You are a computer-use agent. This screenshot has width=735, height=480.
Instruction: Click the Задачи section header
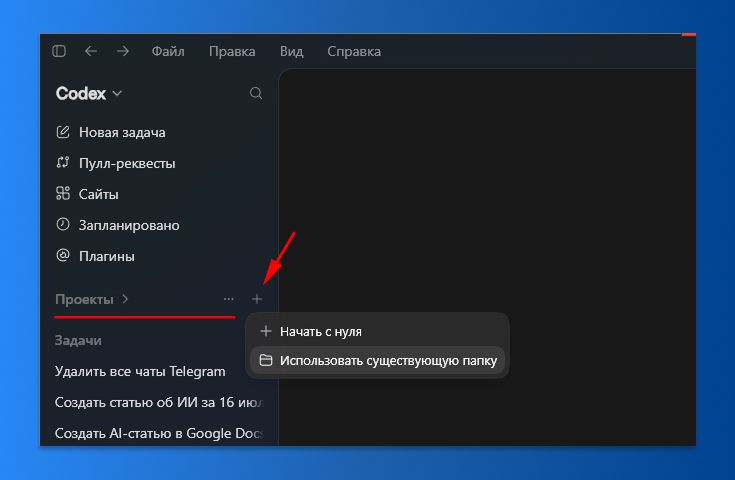[78, 340]
